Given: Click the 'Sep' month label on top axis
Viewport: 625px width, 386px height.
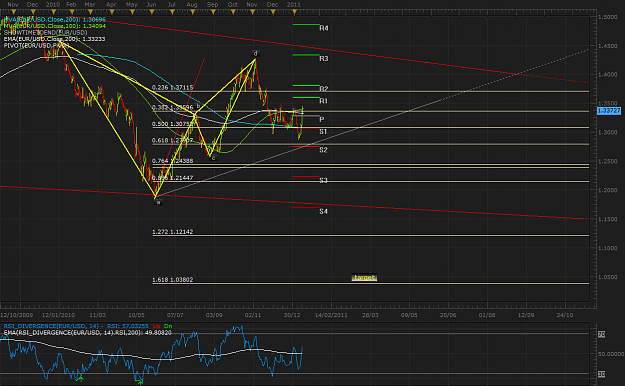Looking at the screenshot, I should coord(212,4).
